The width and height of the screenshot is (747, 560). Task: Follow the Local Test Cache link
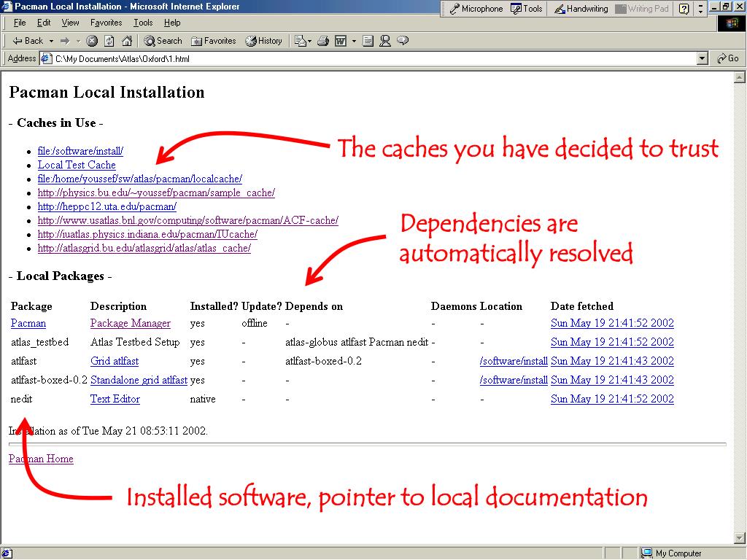point(77,165)
